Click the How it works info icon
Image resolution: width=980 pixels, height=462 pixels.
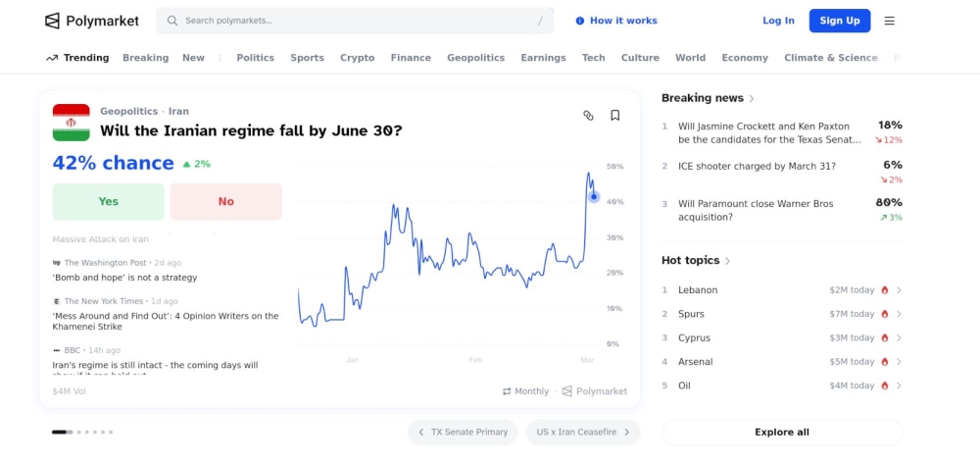(x=580, y=21)
